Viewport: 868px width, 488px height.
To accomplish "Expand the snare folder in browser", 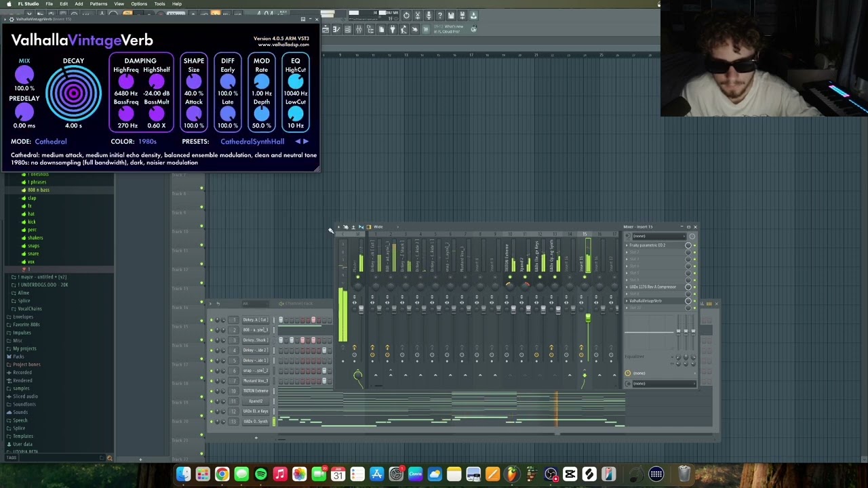I will coord(33,253).
